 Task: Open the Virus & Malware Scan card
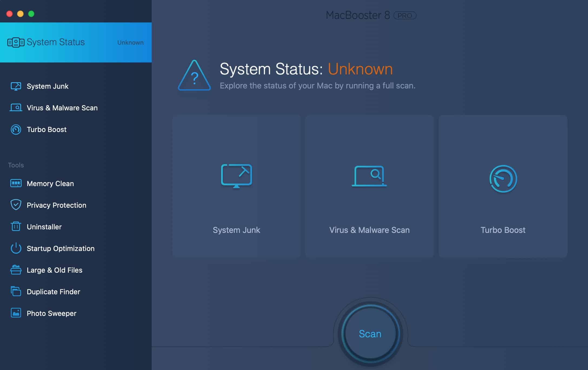(369, 185)
